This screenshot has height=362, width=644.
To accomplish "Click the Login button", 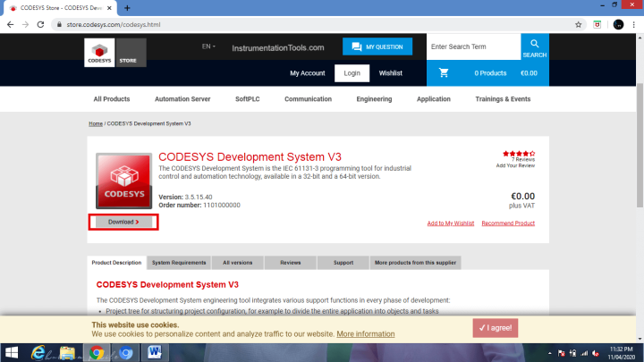I will pyautogui.click(x=352, y=73).
